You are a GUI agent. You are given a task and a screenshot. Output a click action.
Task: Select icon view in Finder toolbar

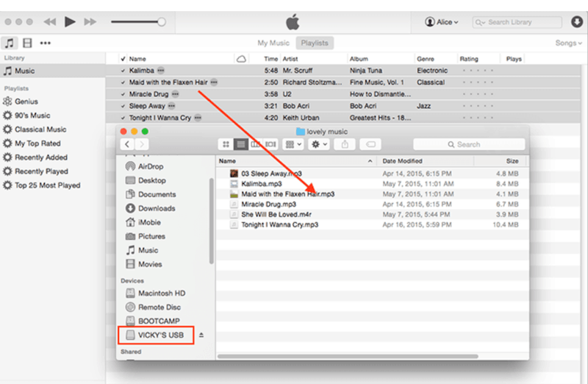coord(226,144)
